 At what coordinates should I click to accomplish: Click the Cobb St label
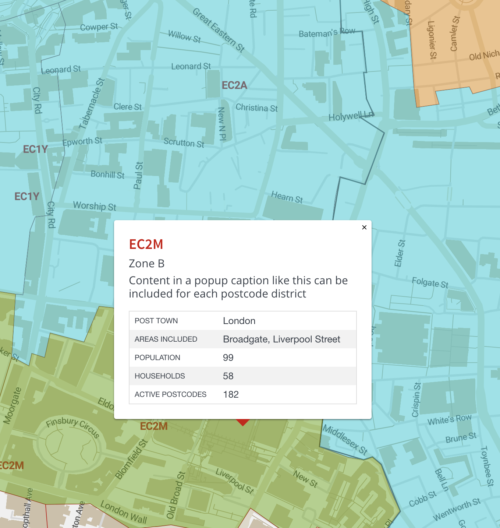point(423,499)
